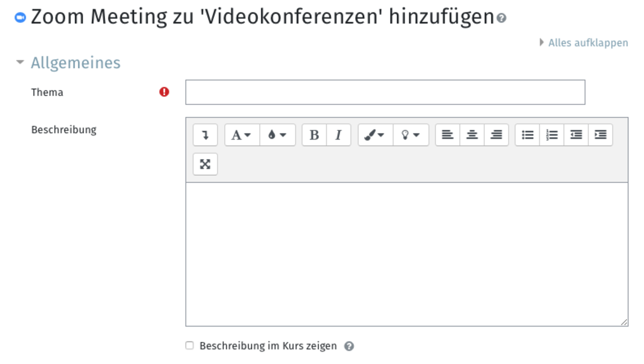
Task: Open the brush highlight dropdown
Action: point(376,135)
